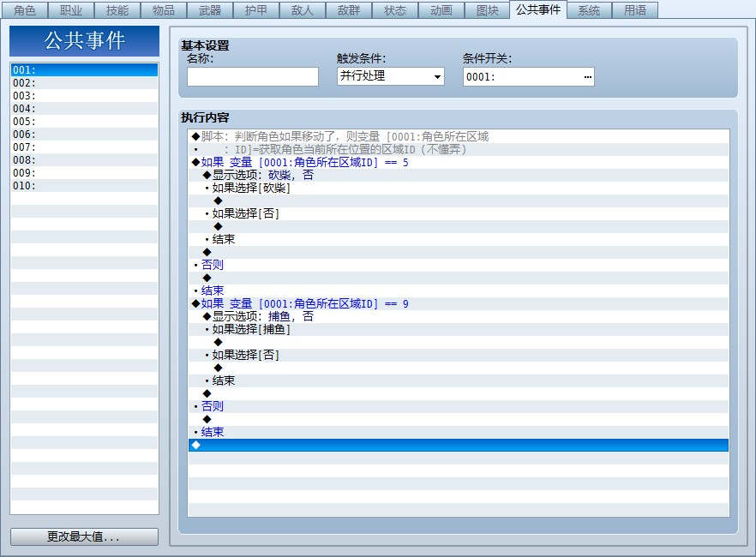756x557 pixels.
Task: Click the 如果选择[砍柴] branch line
Action: [x=458, y=188]
